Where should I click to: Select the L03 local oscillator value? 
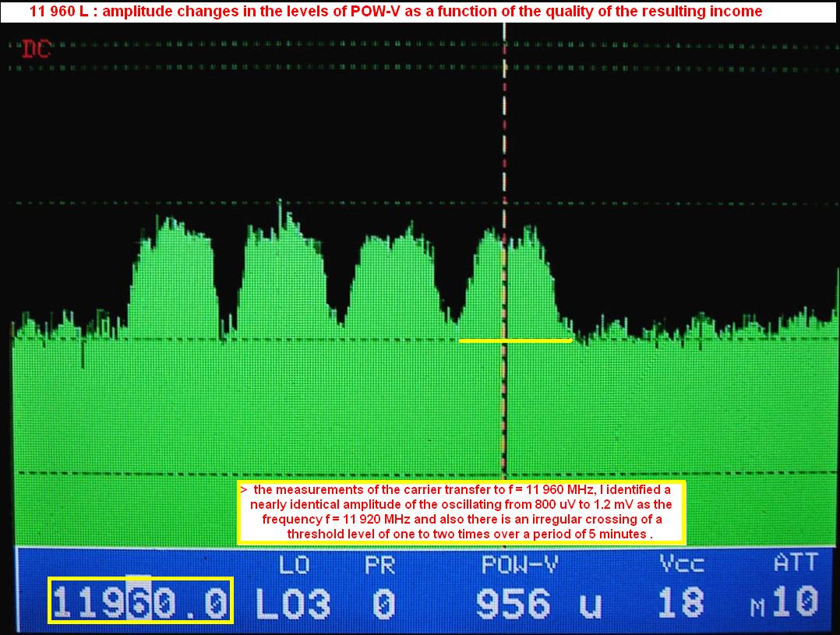click(x=293, y=605)
